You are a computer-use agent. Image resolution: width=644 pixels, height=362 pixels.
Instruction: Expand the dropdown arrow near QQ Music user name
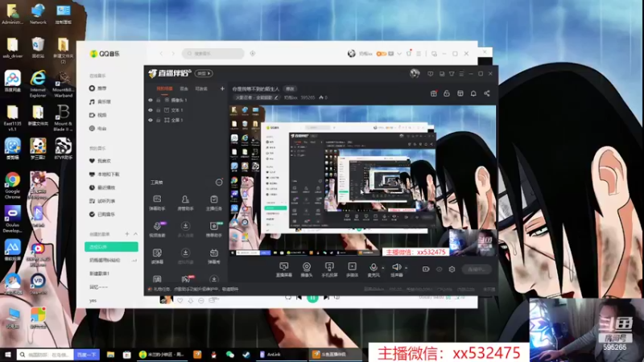[398, 54]
